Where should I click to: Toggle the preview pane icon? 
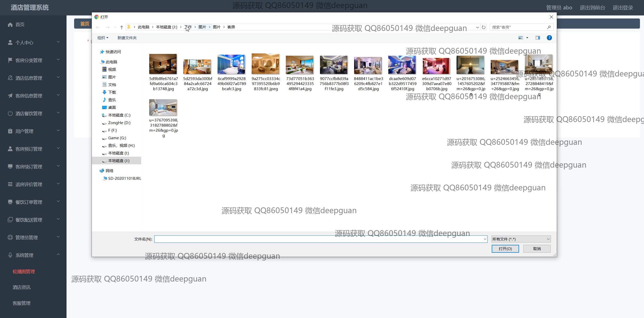tap(538, 38)
